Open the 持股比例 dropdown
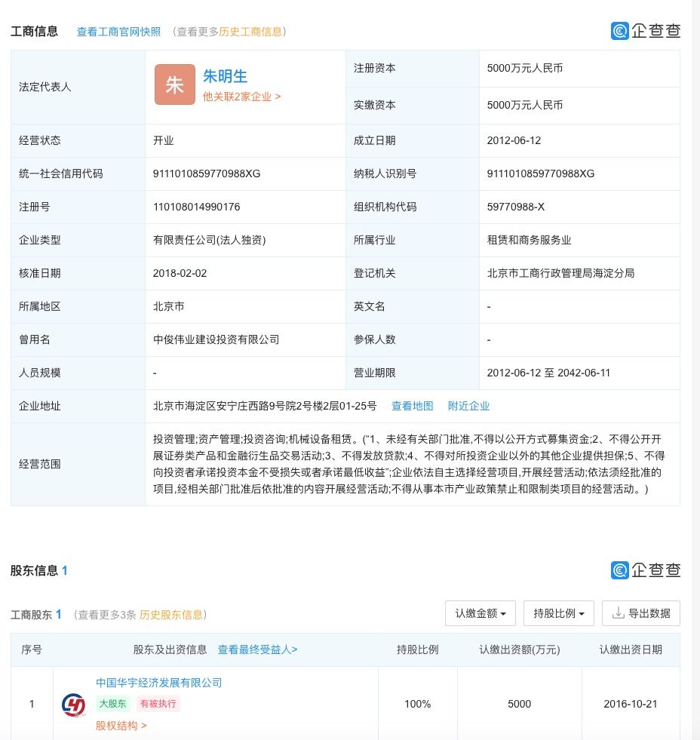 pos(558,613)
